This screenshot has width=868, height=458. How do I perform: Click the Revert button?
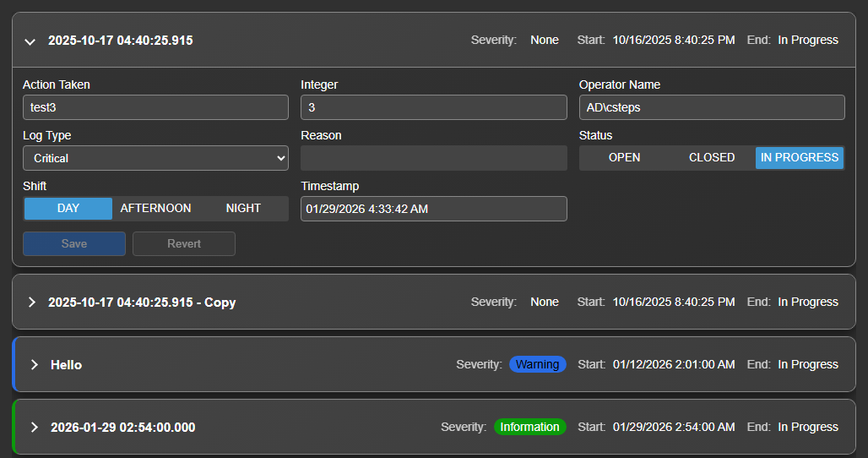pos(184,243)
